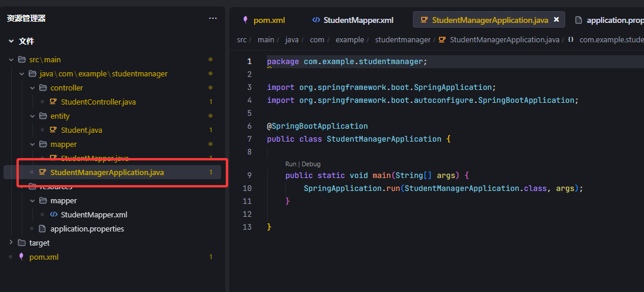Close the StudentManagerApplication.java tab
644x292 pixels.
(556, 19)
